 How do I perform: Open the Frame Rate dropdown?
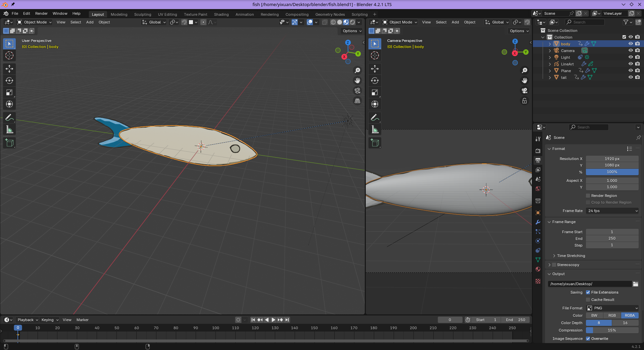[x=612, y=211]
